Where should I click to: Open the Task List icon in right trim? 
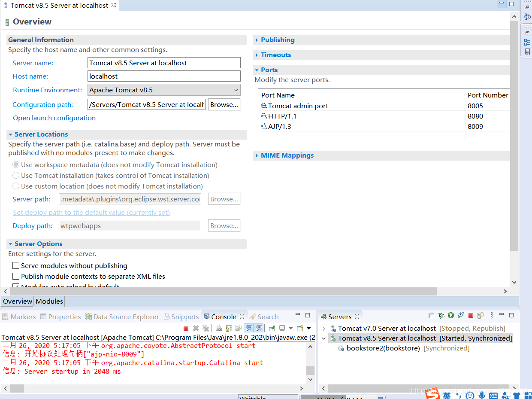click(x=527, y=52)
